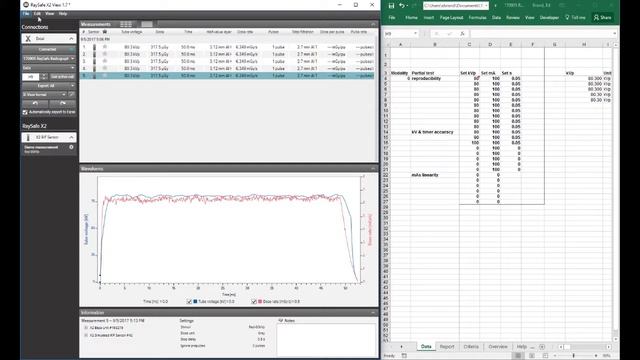640x360 pixels.
Task: Expand the Excel formula bar
Action: pyautogui.click(x=614, y=33)
